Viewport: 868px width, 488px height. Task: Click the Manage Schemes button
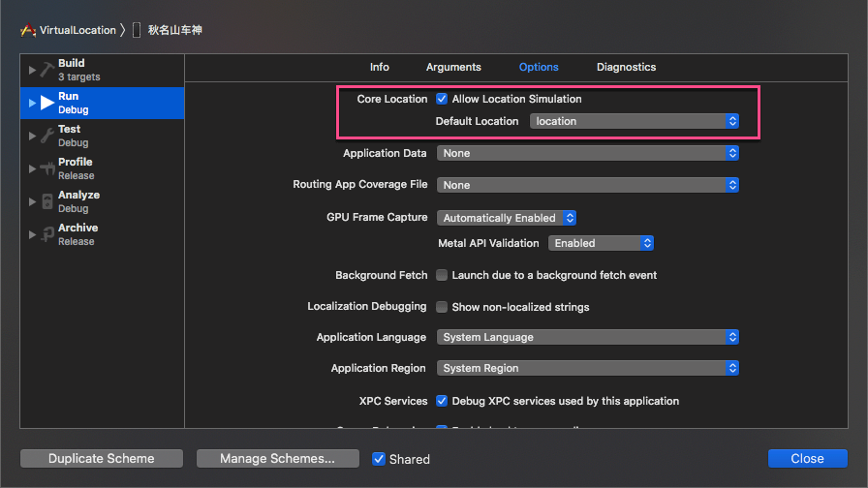277,459
